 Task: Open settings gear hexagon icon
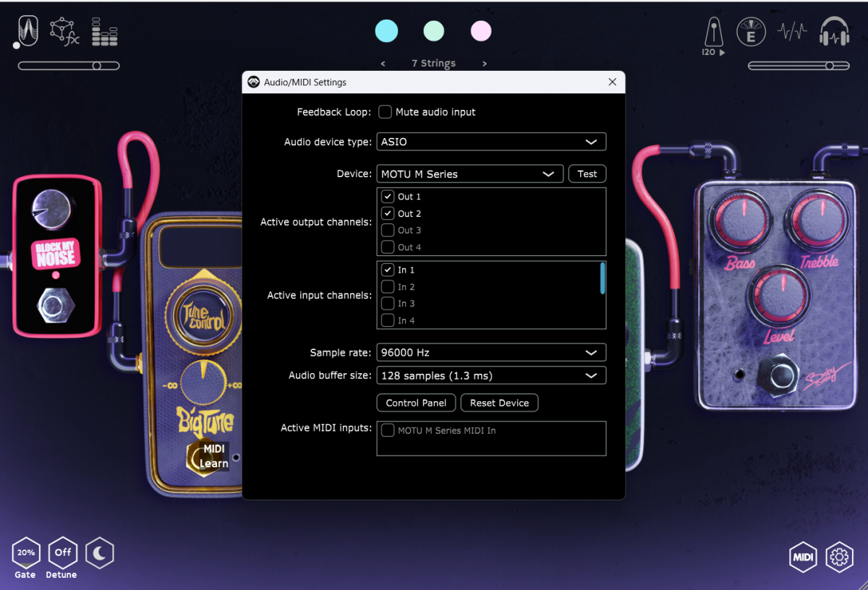click(839, 557)
